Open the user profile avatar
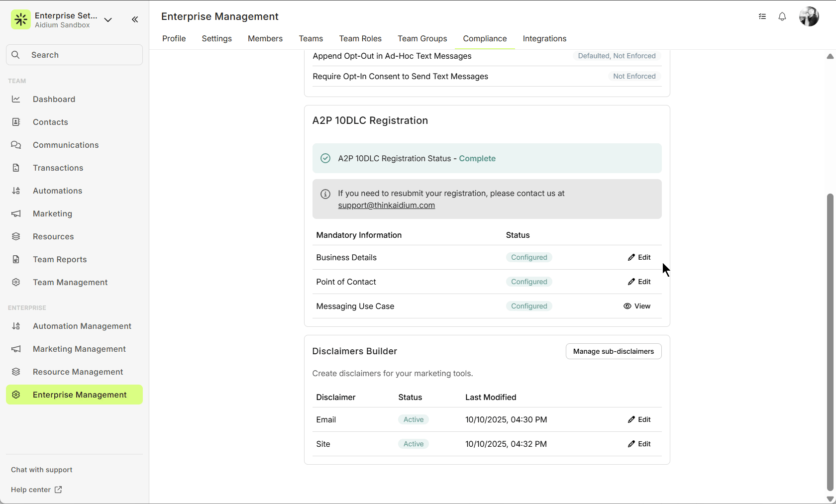 pos(809,16)
